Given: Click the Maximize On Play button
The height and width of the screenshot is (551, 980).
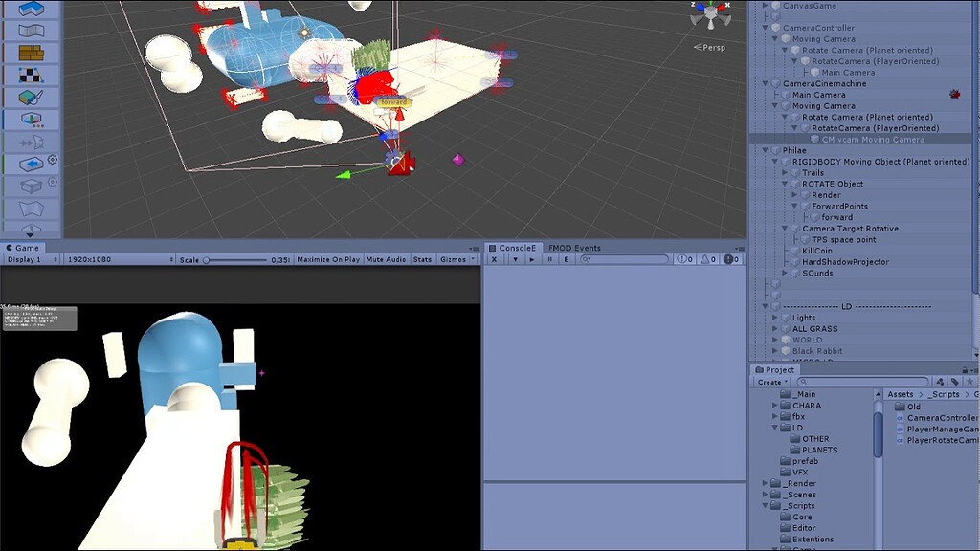Looking at the screenshot, I should (327, 258).
